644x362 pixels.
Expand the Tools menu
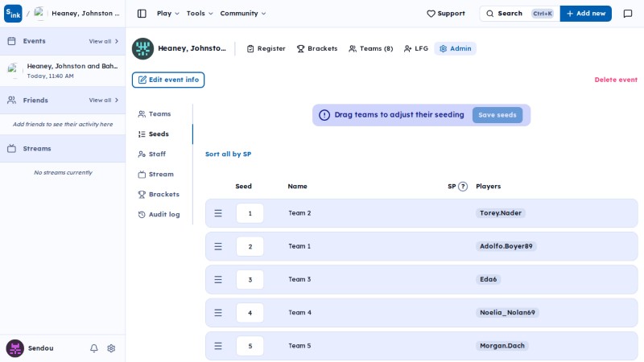click(200, 14)
